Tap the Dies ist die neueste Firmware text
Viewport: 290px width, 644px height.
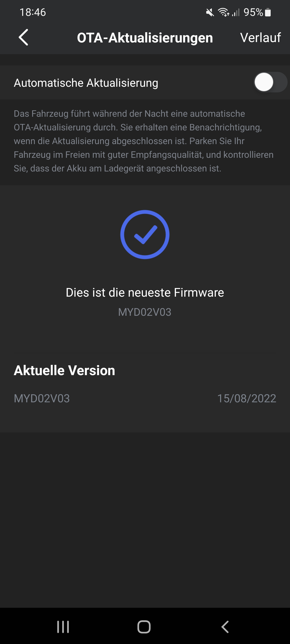145,292
